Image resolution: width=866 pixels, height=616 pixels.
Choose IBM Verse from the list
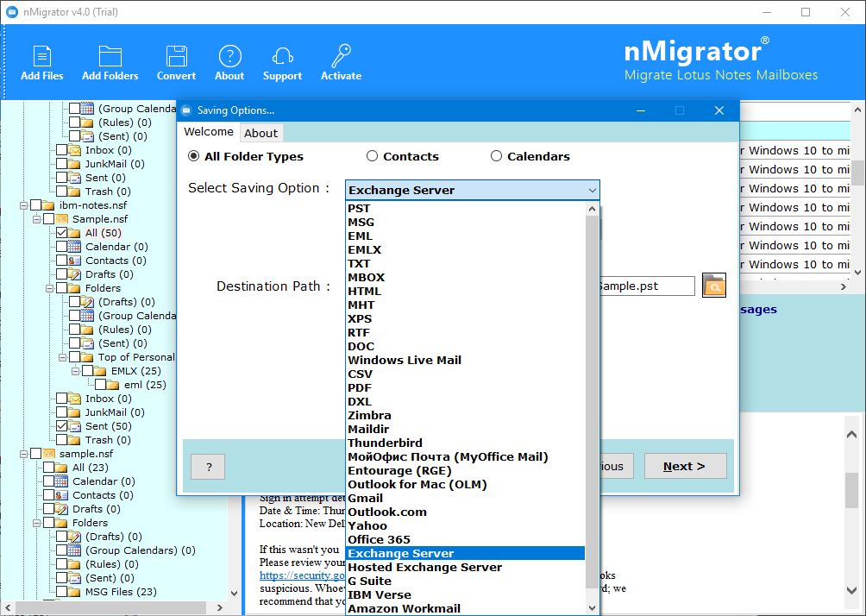click(466, 594)
